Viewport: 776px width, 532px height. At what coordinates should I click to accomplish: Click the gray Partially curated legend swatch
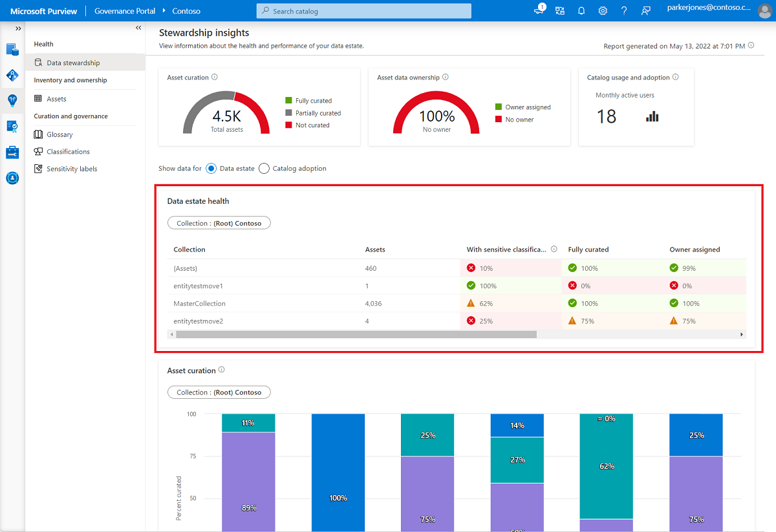[x=288, y=112]
